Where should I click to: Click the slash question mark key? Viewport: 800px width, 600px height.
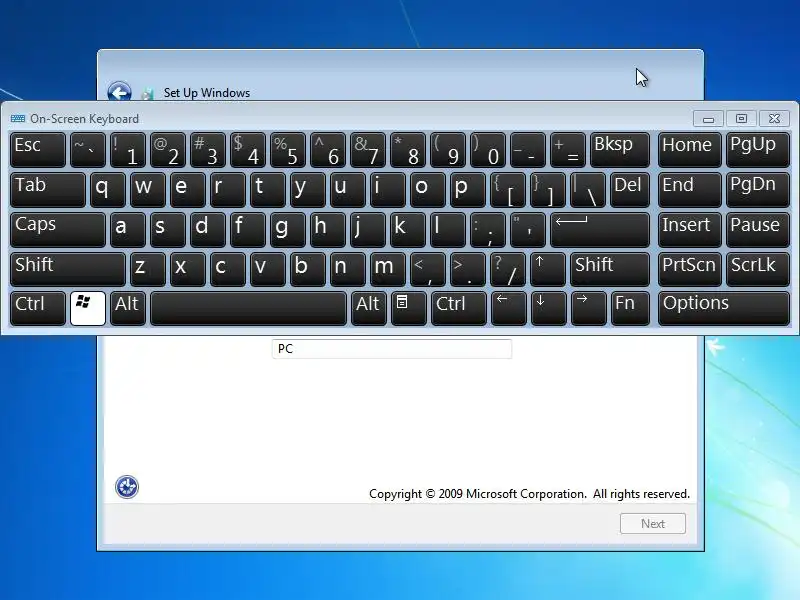pos(508,269)
